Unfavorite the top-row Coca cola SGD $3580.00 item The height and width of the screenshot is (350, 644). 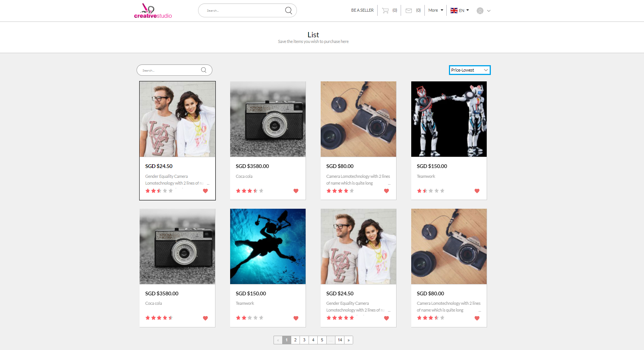point(296,191)
